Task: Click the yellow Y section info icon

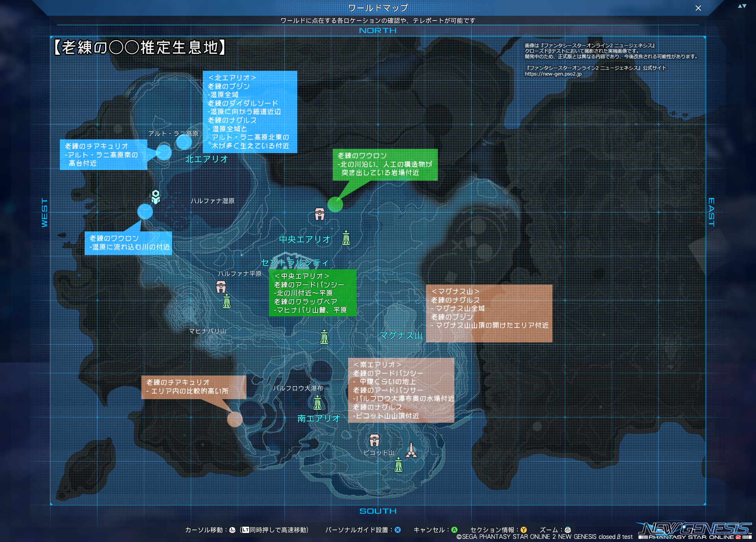Action: pos(524,530)
